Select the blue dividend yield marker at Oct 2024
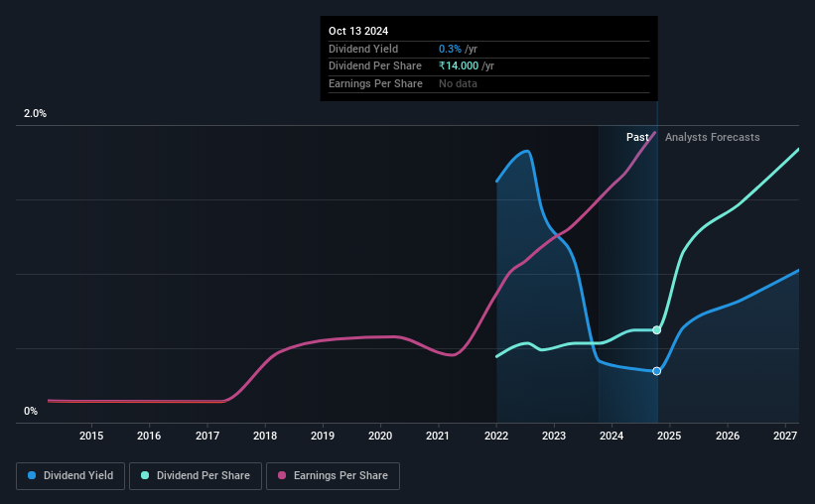 point(656,371)
